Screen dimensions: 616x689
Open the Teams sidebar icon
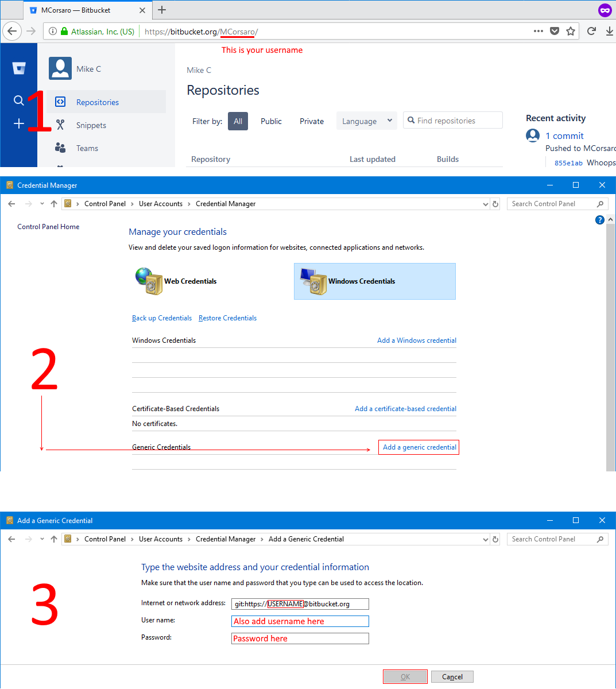(x=60, y=148)
